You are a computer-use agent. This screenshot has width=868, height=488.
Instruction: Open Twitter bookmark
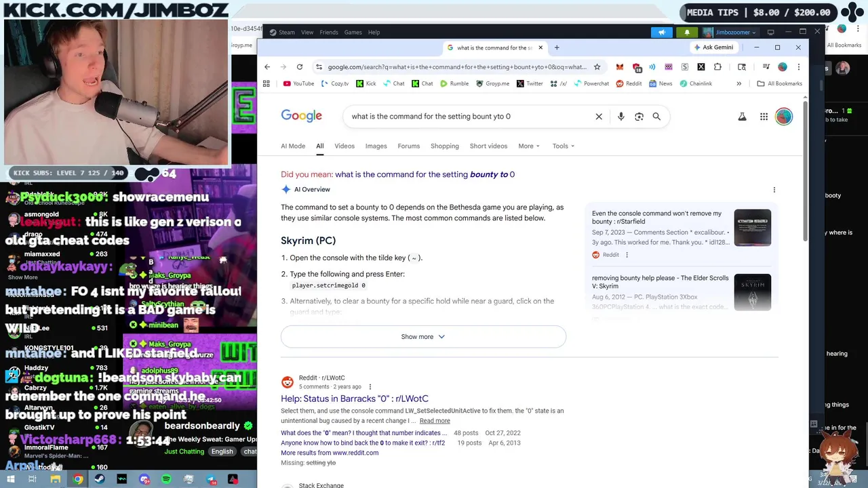click(530, 83)
